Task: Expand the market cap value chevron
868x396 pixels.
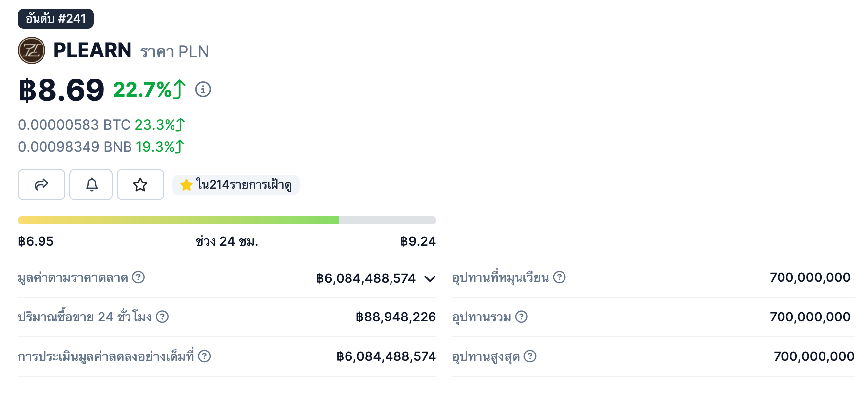Action: point(429,279)
